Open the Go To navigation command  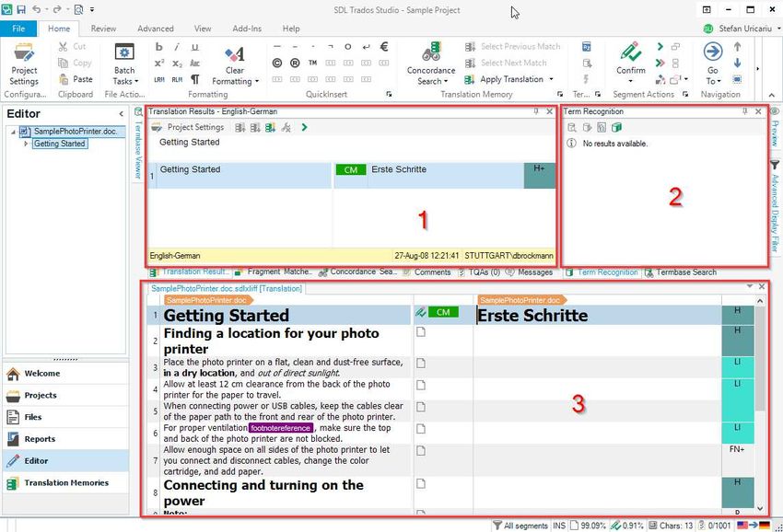click(713, 64)
